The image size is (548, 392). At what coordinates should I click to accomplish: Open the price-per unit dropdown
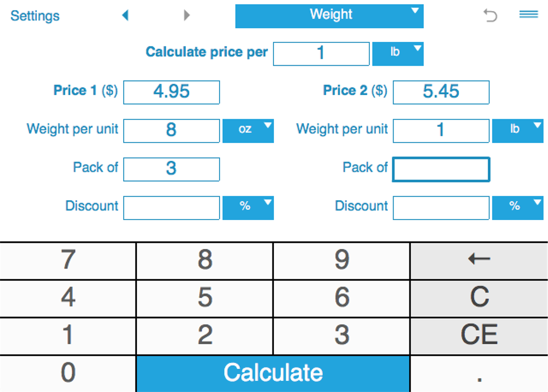click(398, 53)
